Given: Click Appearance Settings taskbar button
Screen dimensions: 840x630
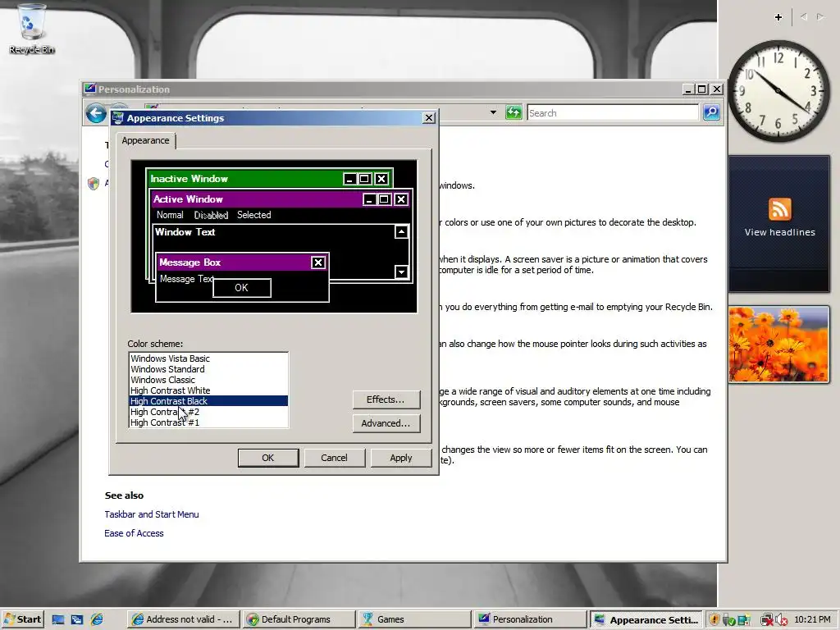Looking at the screenshot, I should click(x=646, y=620).
